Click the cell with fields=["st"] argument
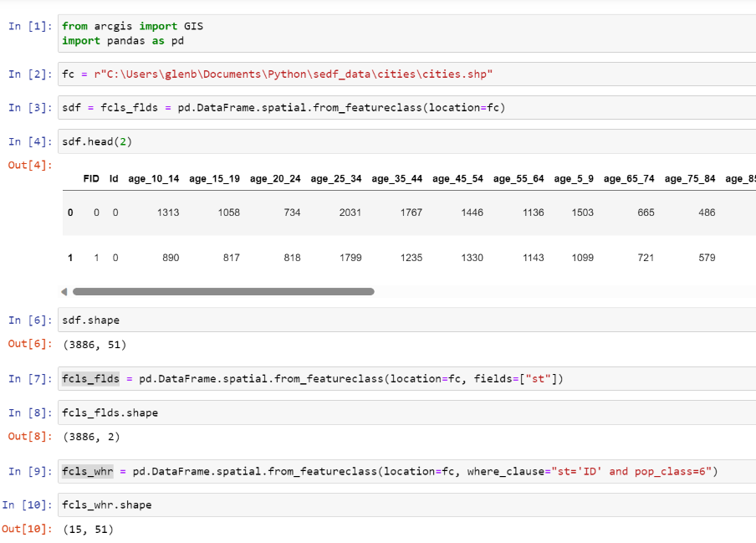This screenshot has height=543, width=756. tap(401, 379)
